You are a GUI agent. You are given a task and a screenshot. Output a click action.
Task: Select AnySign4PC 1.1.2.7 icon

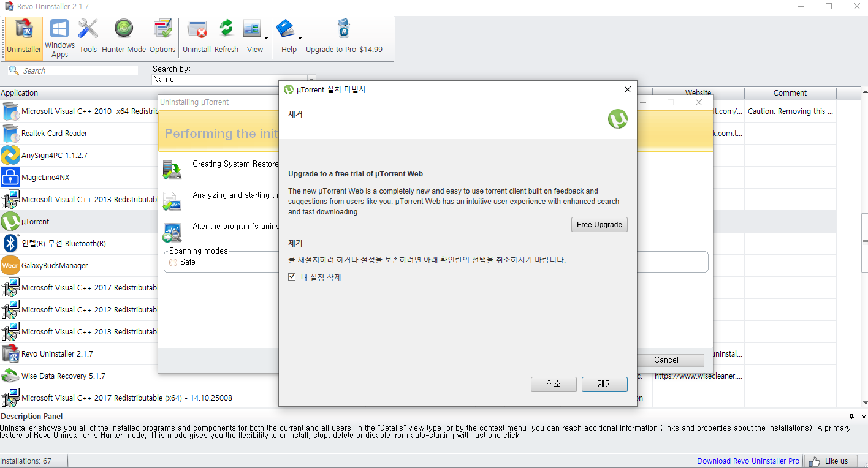tap(10, 155)
